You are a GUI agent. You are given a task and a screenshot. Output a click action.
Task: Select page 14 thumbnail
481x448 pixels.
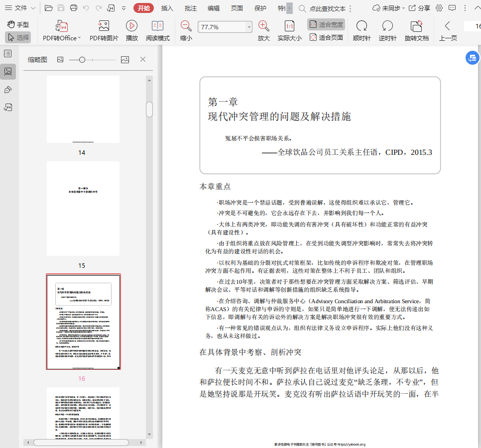click(83, 109)
